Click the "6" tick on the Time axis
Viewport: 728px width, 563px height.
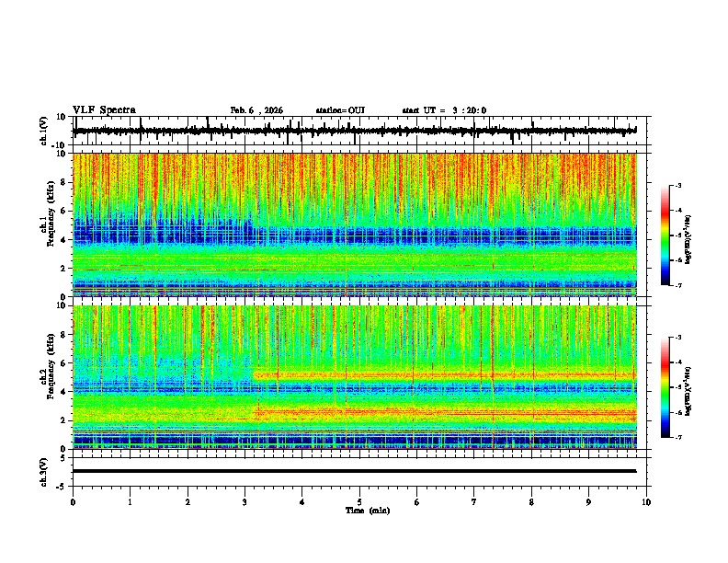coord(417,502)
